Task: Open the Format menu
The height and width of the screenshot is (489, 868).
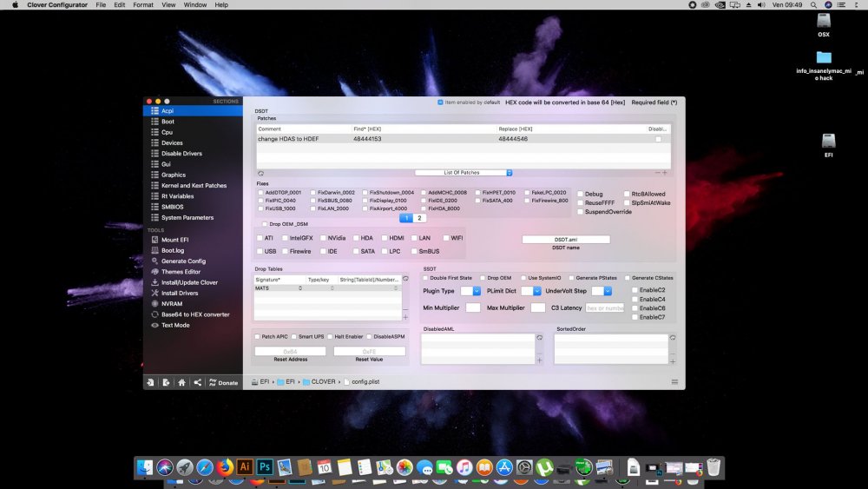Action: [x=143, y=4]
